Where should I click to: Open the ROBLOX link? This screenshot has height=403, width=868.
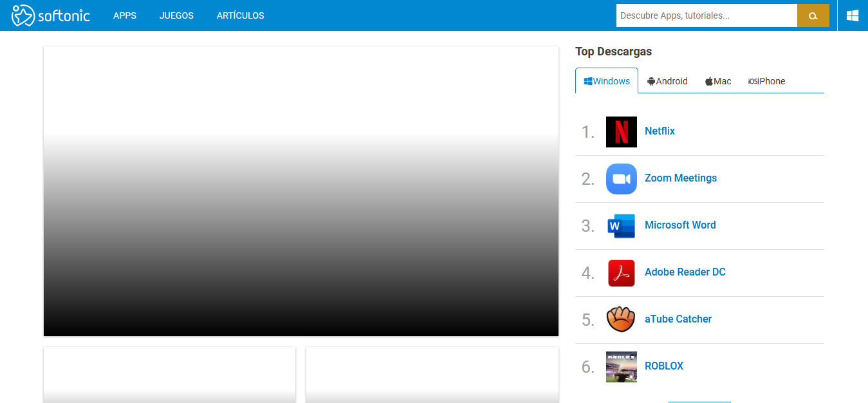pos(664,366)
